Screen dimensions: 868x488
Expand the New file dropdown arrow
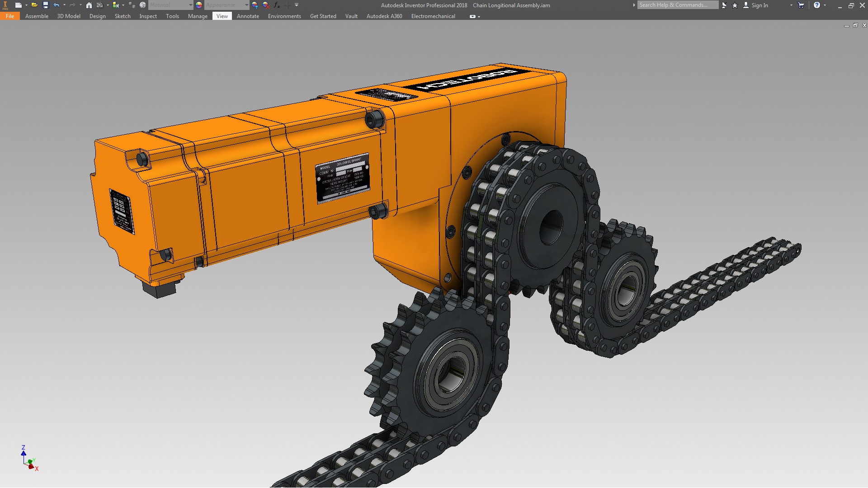point(26,5)
